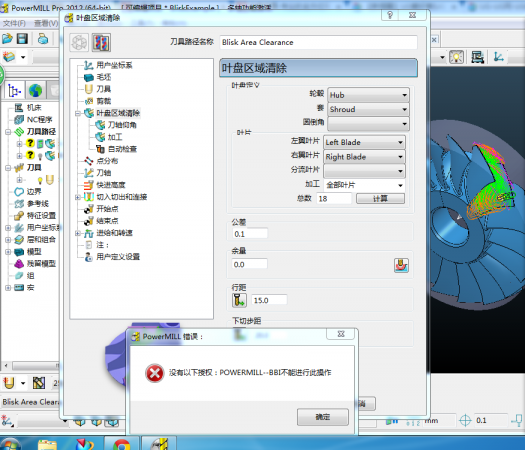525x450 pixels.
Task: Open the 查看(V) menu
Action: 46,23
